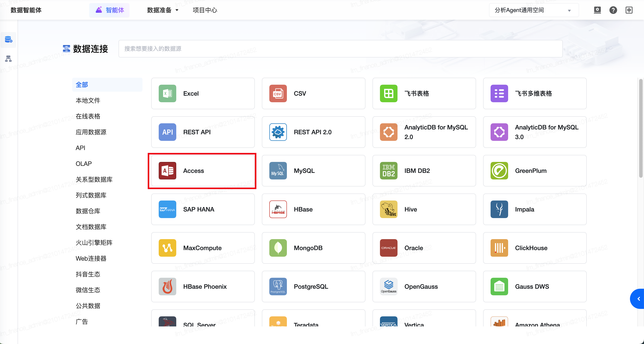Choose the HBase Phoenix icon
This screenshot has height=344, width=644.
click(x=167, y=287)
